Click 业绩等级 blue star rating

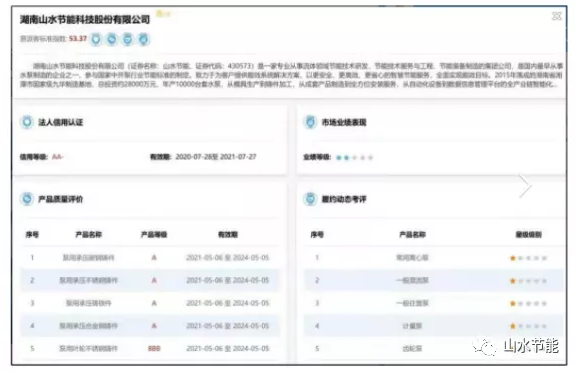(354, 158)
